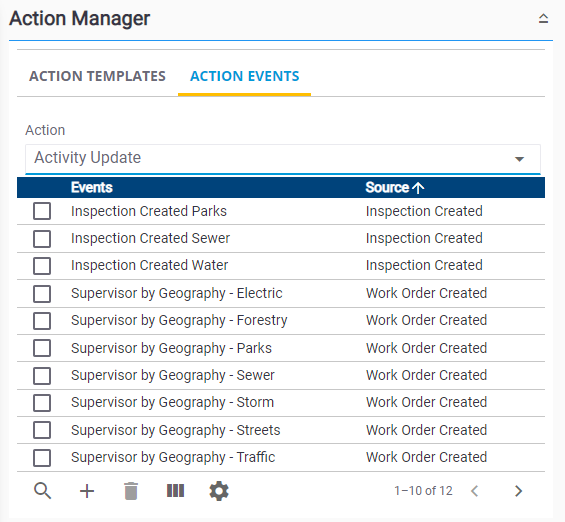
Task: Click the 1–10 of 12 pagination label
Action: (423, 491)
